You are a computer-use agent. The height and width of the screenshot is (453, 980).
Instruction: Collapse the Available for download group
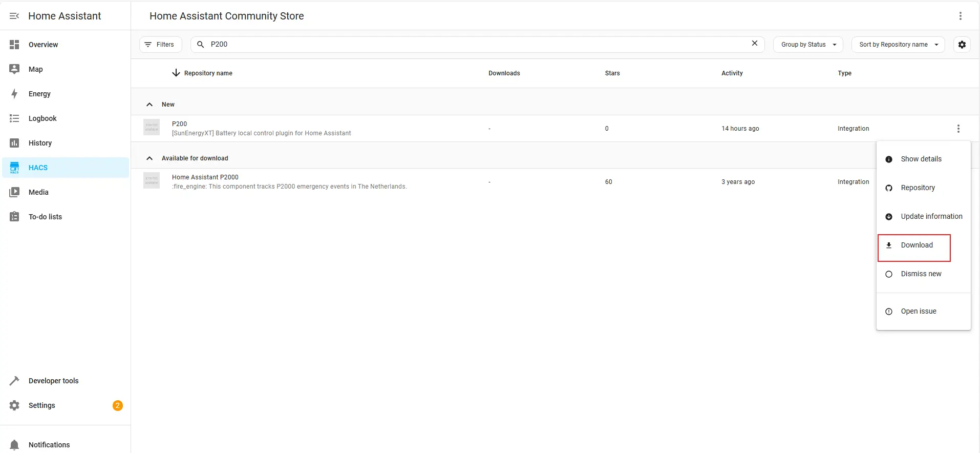pos(150,158)
